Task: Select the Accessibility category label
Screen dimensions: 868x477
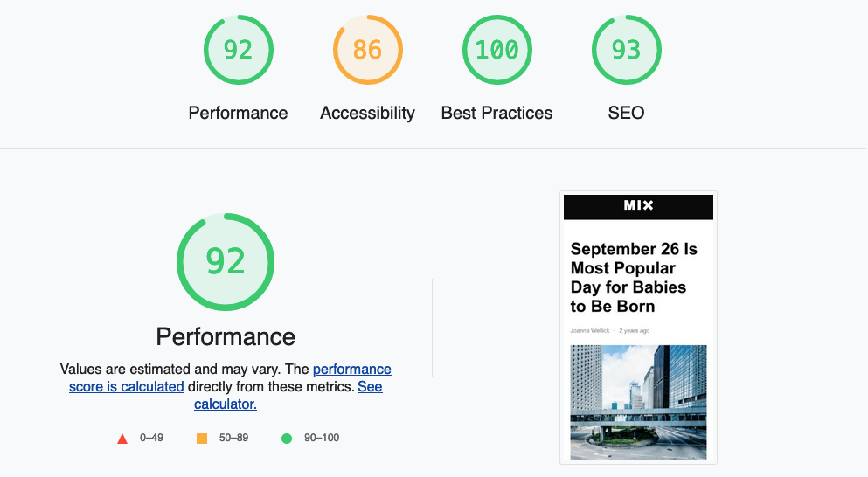Action: pyautogui.click(x=368, y=113)
